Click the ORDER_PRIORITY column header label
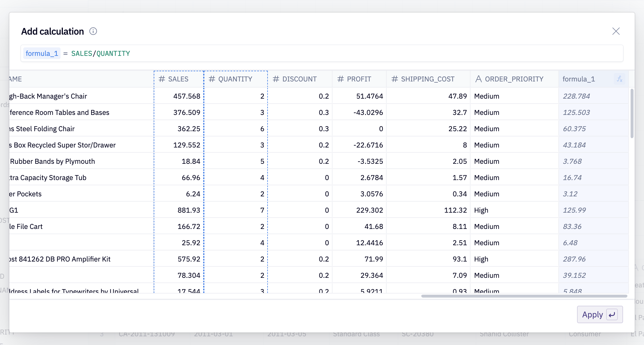The image size is (644, 345). click(x=514, y=79)
